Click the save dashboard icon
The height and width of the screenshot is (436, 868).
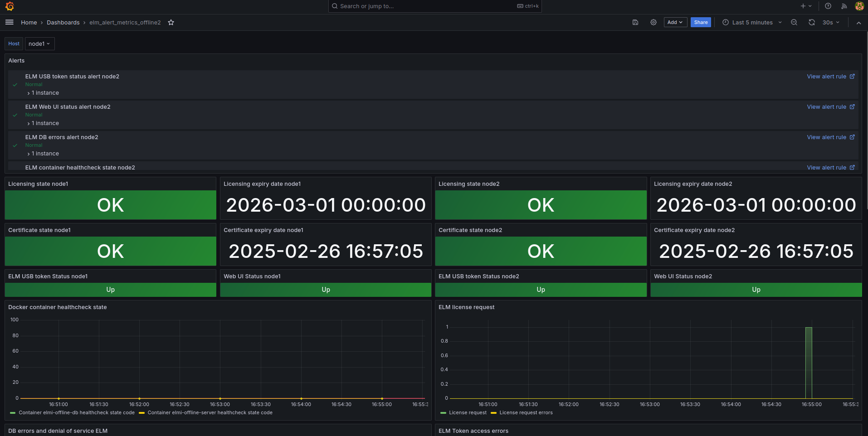(x=635, y=22)
